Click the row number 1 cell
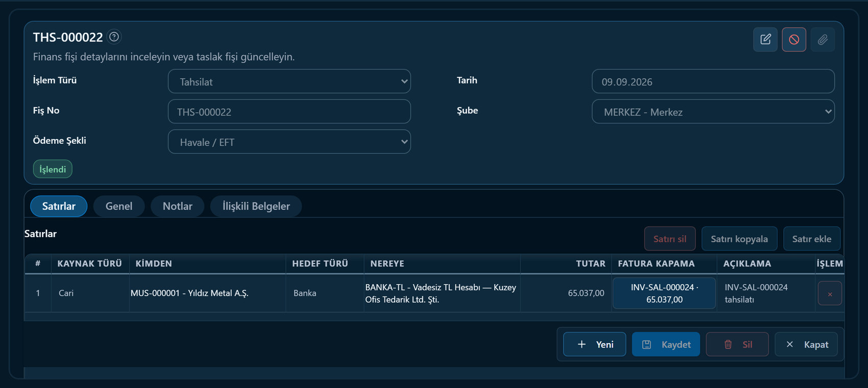Screen dimensions: 868x388 click(38, 293)
